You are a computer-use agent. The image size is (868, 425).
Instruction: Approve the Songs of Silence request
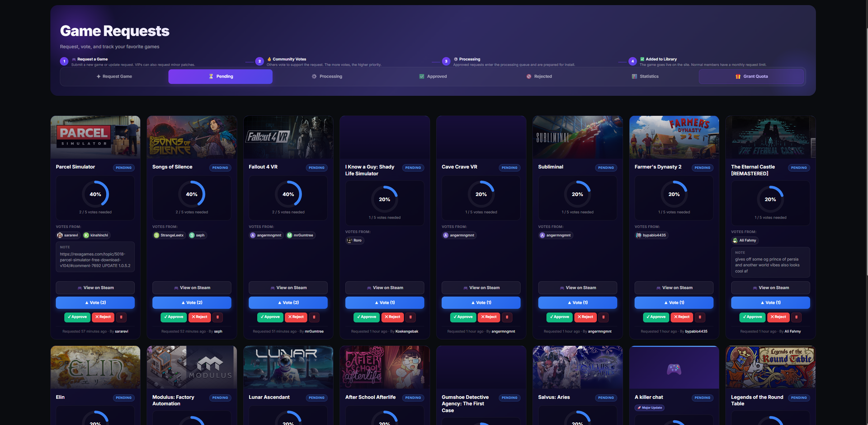[x=174, y=317]
